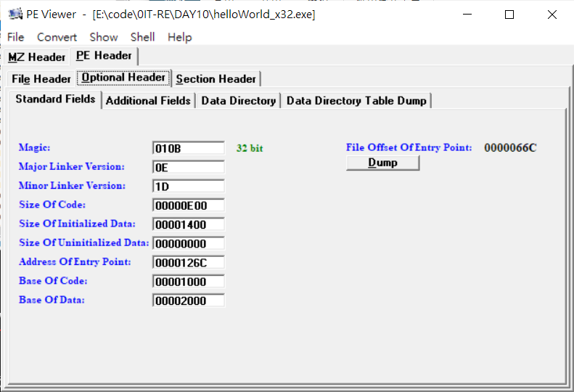Open the Shell menu
This screenshot has width=574, height=392.
pos(142,37)
